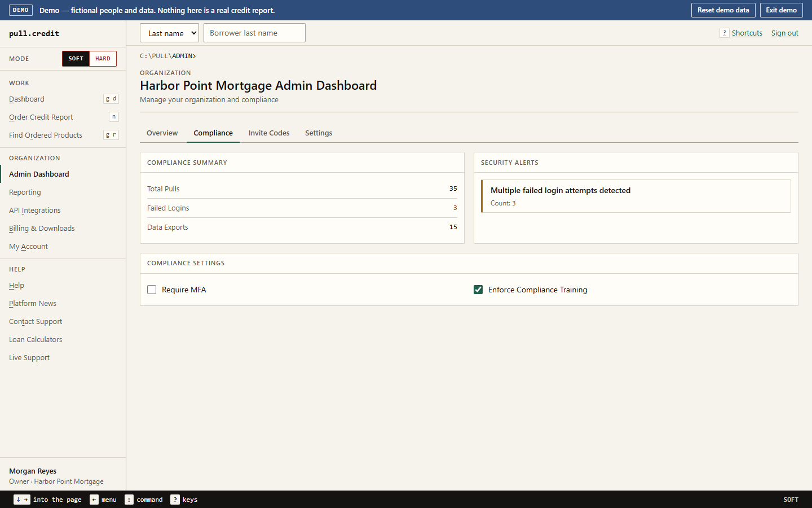Viewport: 812px width, 508px height.
Task: Click the Failed Logins row label
Action: click(168, 208)
